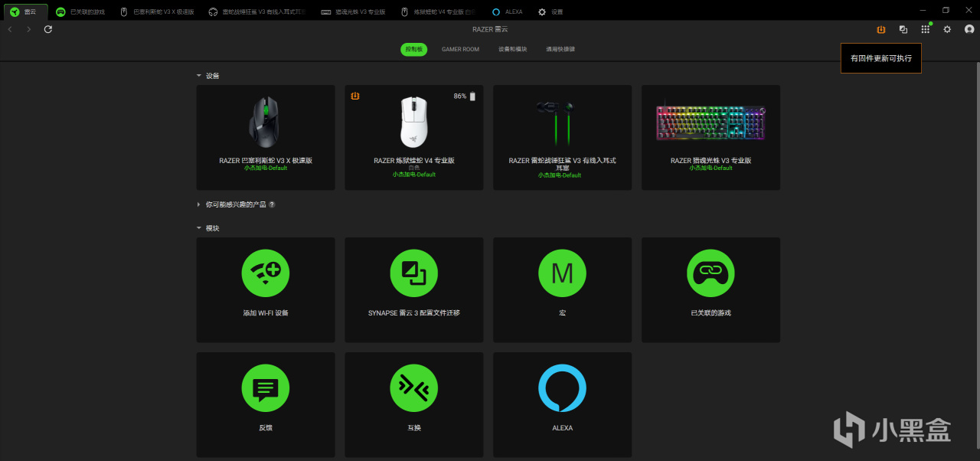This screenshot has height=461, width=980.
Task: Click the 86% battery indicator
Action: pyautogui.click(x=465, y=96)
